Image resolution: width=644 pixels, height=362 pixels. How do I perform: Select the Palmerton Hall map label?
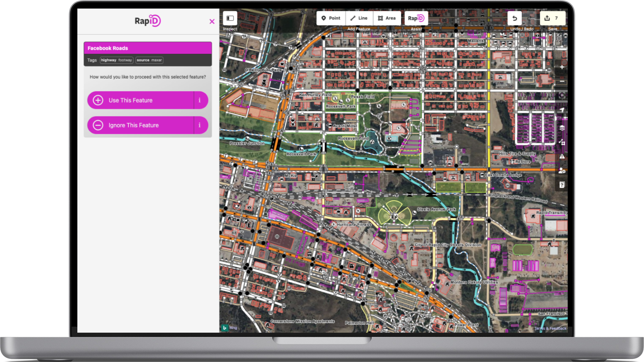(x=360, y=323)
